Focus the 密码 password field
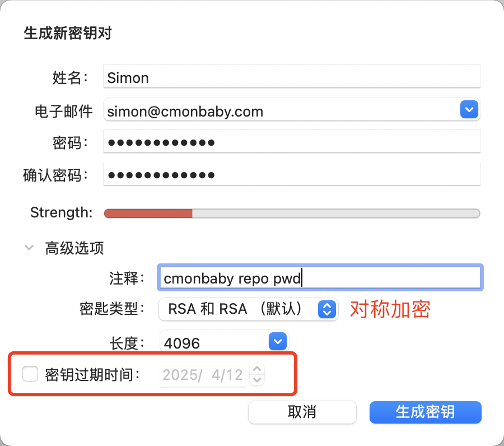 [x=292, y=142]
